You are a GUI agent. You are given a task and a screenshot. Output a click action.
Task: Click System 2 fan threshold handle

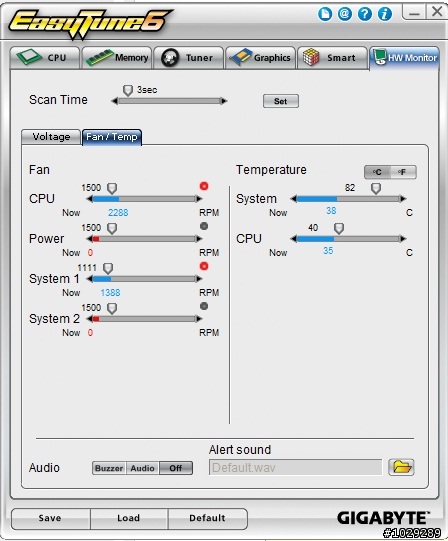(112, 308)
